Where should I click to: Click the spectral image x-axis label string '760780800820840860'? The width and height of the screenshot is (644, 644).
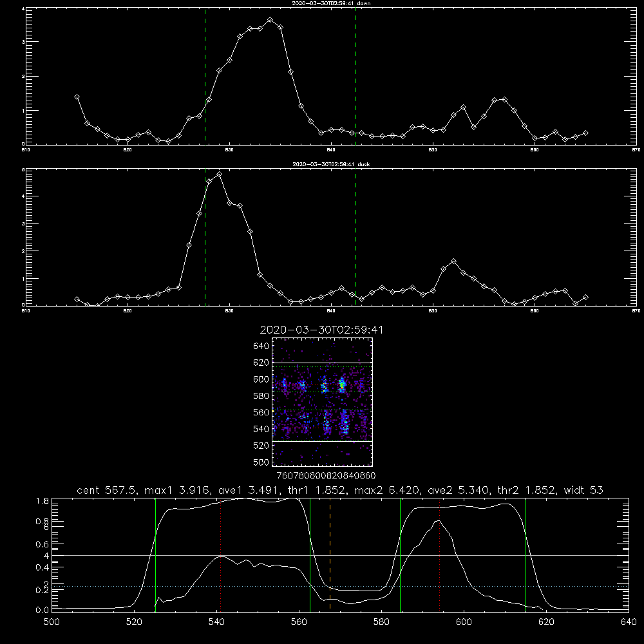click(x=326, y=475)
